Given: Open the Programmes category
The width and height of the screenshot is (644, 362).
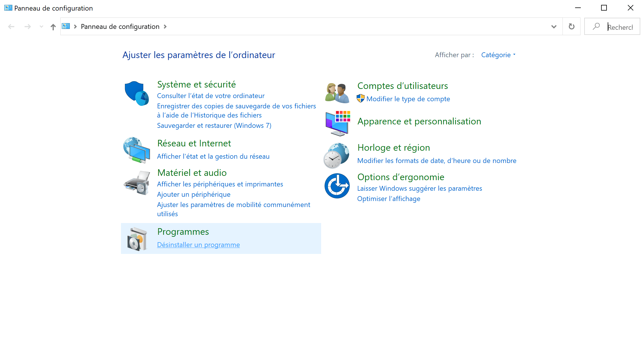Looking at the screenshot, I should point(183,232).
